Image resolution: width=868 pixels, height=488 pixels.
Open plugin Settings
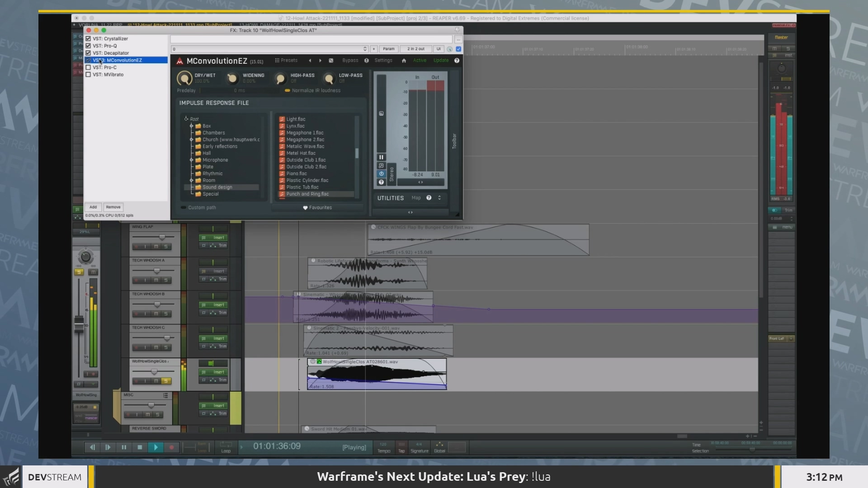(383, 61)
